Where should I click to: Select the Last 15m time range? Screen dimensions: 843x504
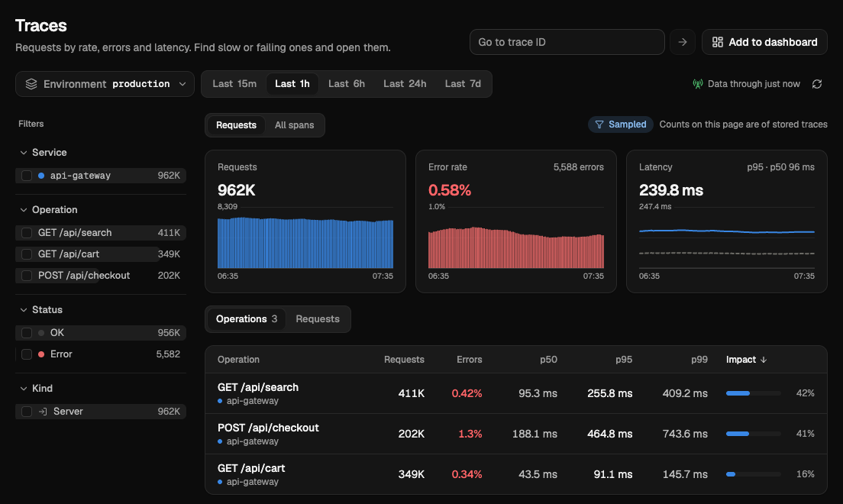(234, 84)
